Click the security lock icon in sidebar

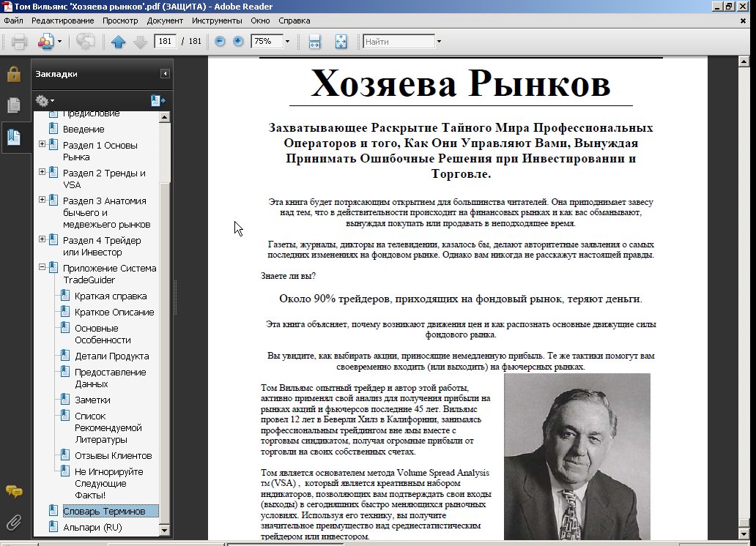(13, 74)
